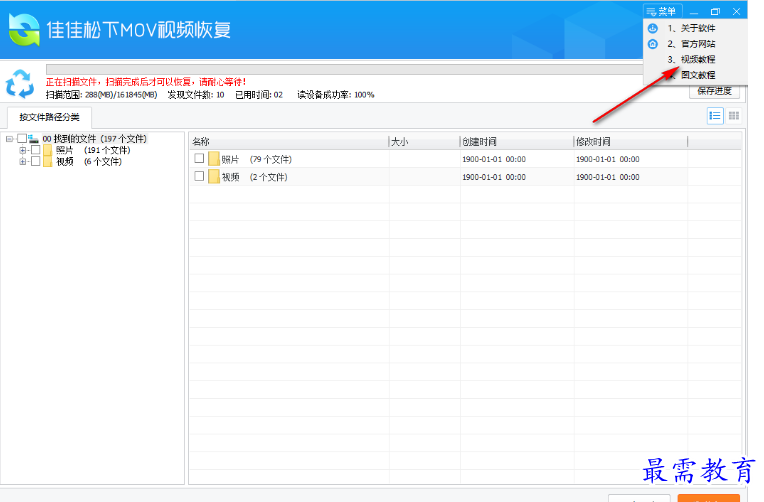Check the 照片 row checkbox in file list
The image size is (764, 502).
pos(199,159)
